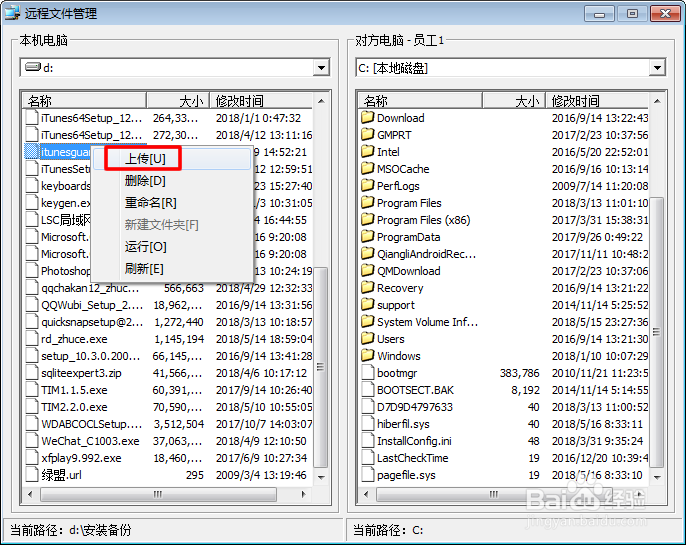
Task: Sort remote files by 大小 column header
Action: coord(514,101)
